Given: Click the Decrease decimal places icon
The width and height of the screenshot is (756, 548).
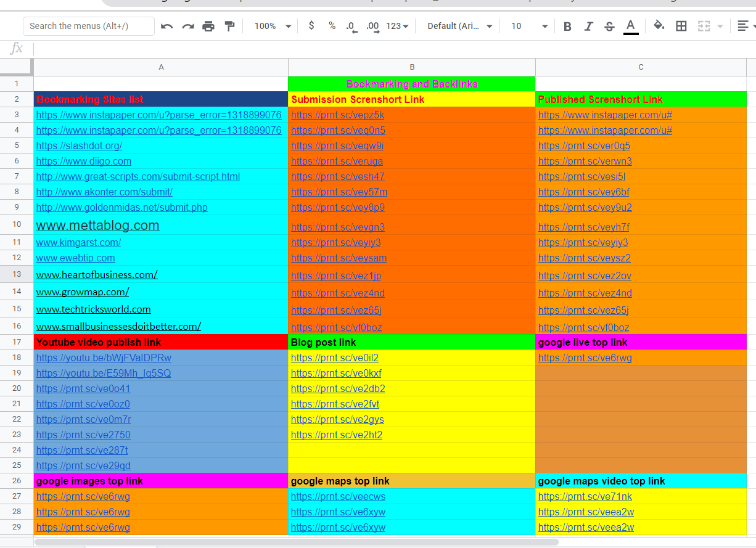Looking at the screenshot, I should point(351,26).
